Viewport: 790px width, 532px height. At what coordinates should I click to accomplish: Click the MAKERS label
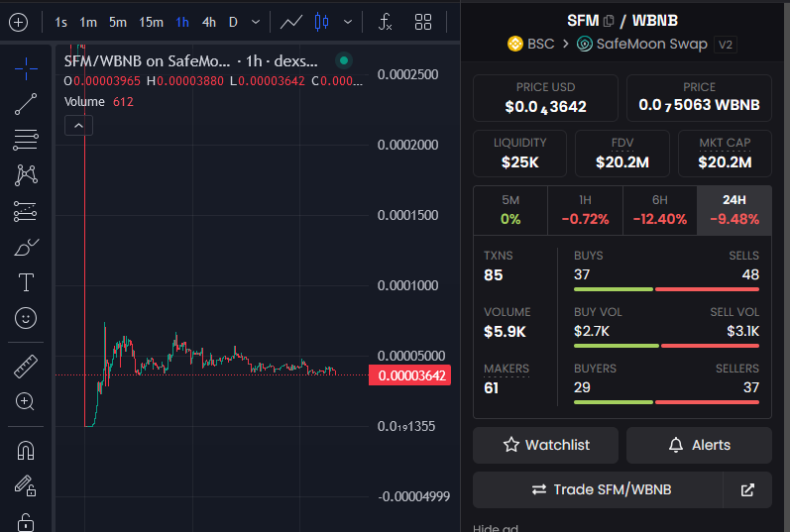[507, 369]
